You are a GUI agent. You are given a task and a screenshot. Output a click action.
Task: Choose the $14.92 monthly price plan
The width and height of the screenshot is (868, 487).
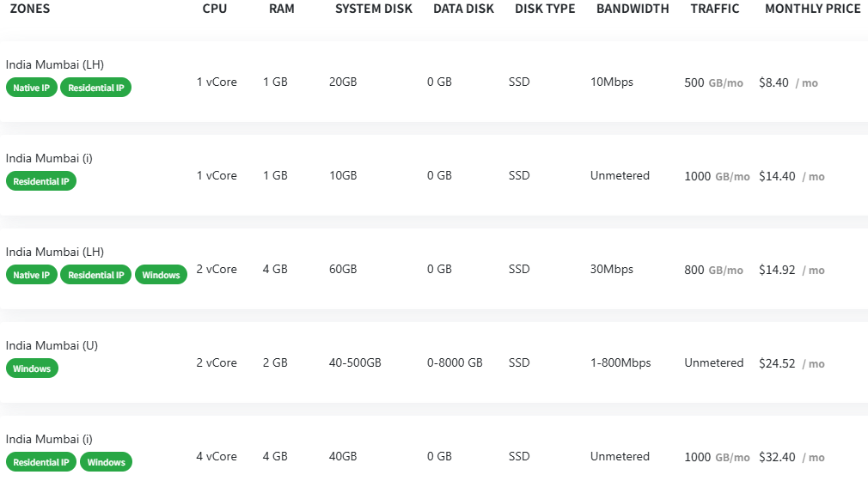point(777,270)
